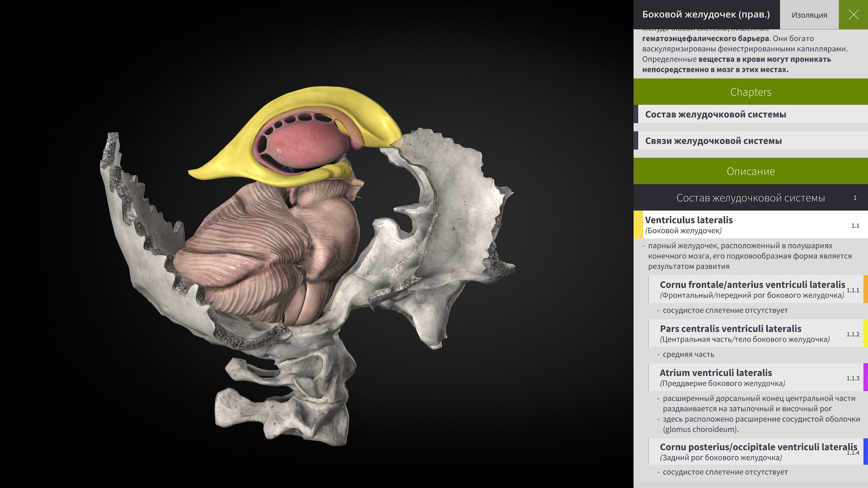This screenshot has width=868, height=488.
Task: Collapse the dark Состав желудочковой системы section
Action: (x=750, y=198)
